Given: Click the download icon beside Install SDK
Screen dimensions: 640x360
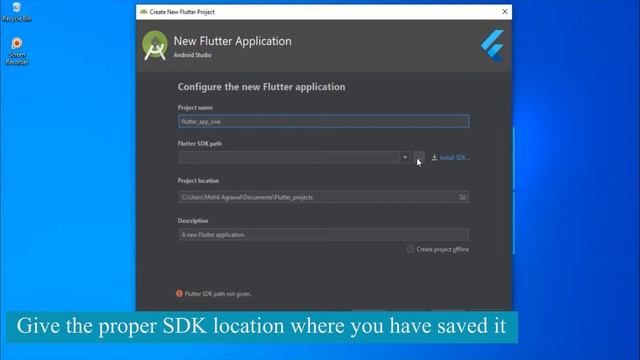Looking at the screenshot, I should [435, 158].
